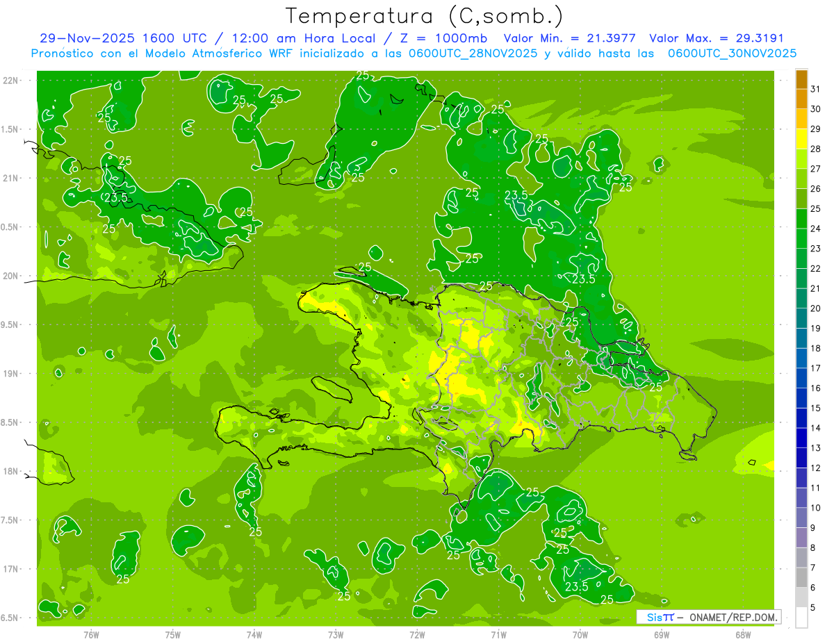The height and width of the screenshot is (644, 834).
Task: Click the '72W' longitude axis label
Action: pyautogui.click(x=417, y=635)
